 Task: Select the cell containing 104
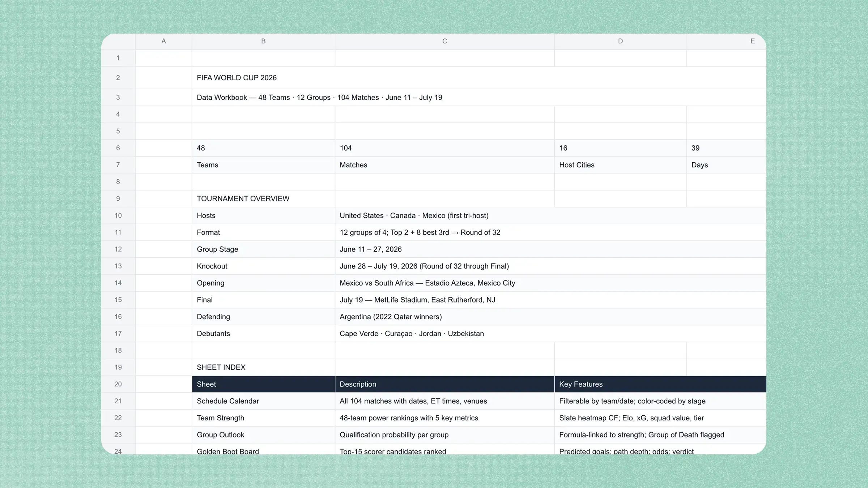click(x=444, y=148)
